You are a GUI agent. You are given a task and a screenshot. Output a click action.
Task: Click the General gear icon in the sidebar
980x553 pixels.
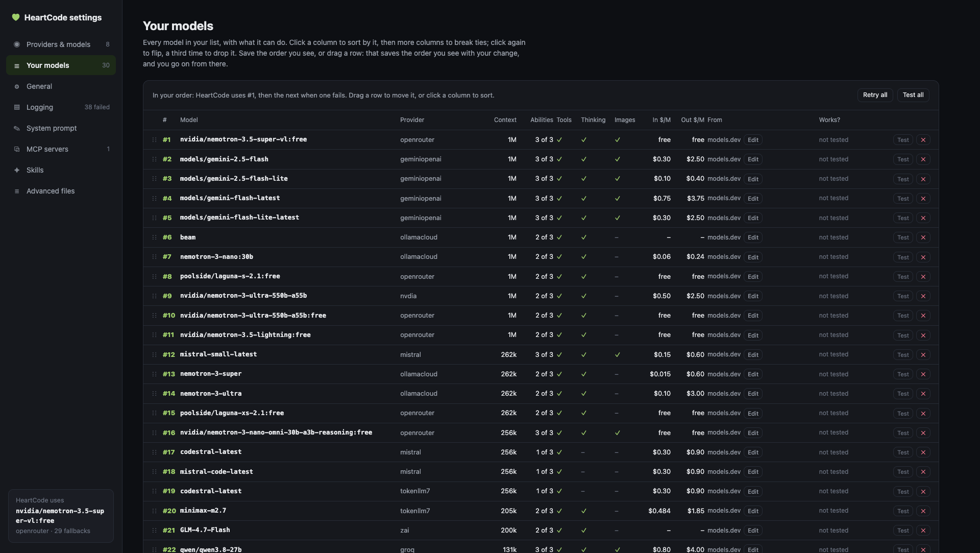tap(17, 87)
